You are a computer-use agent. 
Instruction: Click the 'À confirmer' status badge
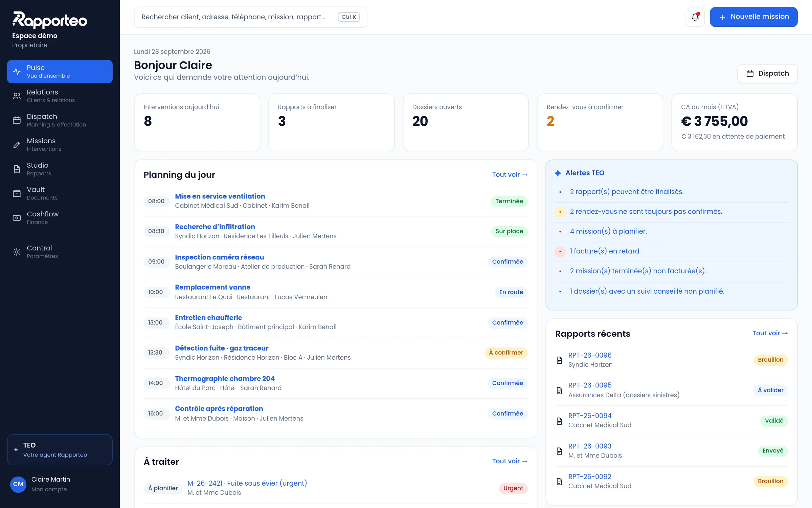coord(506,353)
